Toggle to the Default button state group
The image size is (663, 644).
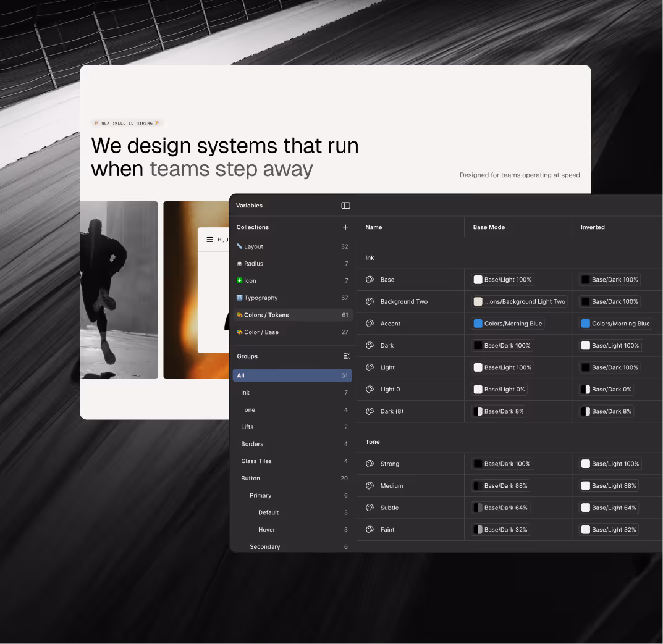coord(268,512)
